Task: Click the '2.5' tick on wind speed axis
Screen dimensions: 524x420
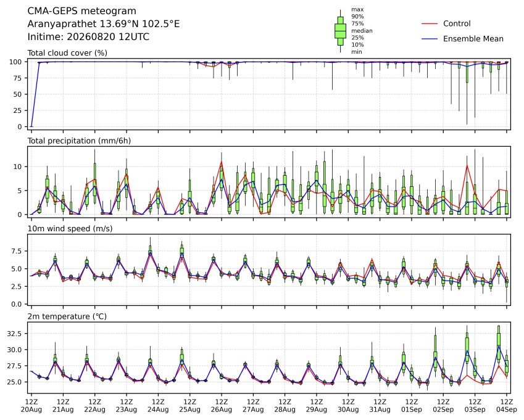Action: [x=17, y=286]
